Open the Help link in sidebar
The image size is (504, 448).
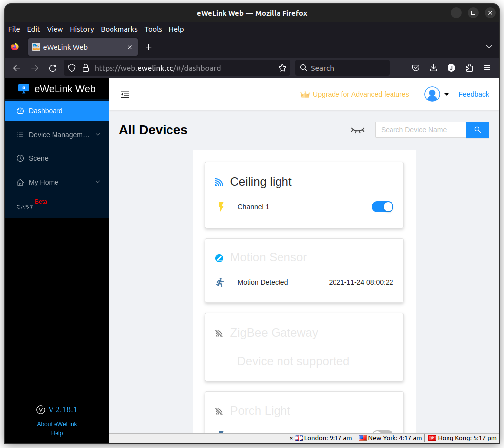(x=57, y=433)
